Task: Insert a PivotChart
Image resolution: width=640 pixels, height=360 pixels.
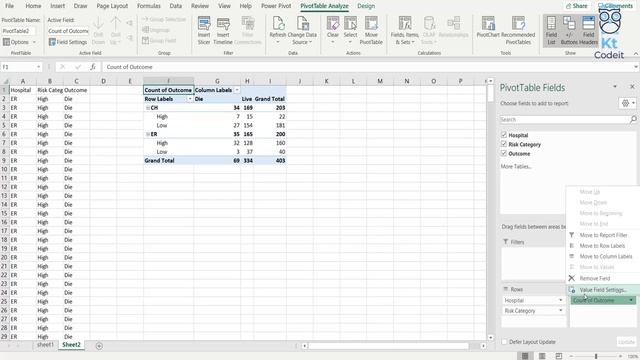Action: [488, 28]
